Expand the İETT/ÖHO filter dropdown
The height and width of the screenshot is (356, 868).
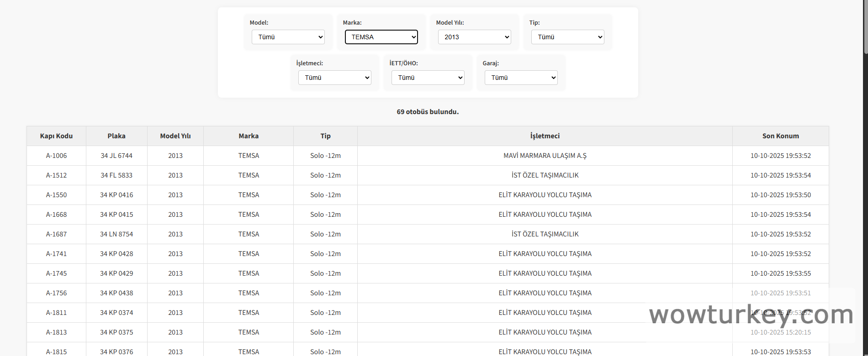tap(428, 78)
